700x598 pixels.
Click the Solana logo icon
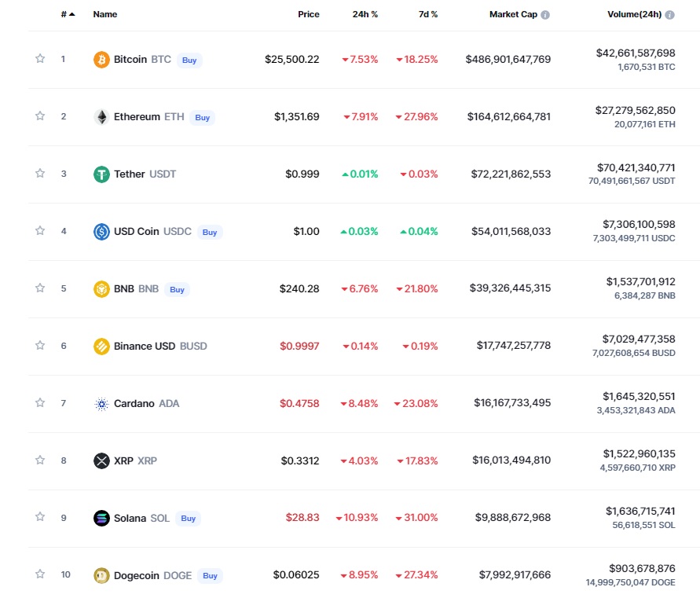click(x=101, y=519)
